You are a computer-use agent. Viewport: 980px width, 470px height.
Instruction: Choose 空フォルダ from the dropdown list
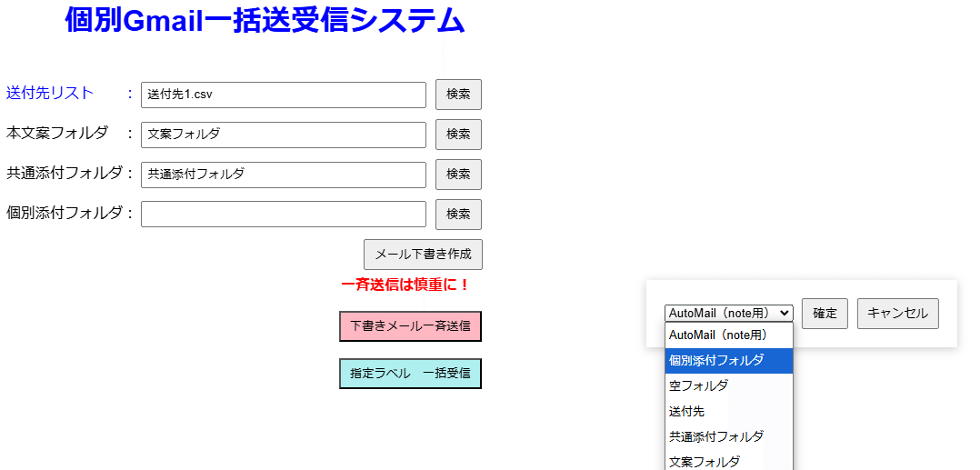pyautogui.click(x=729, y=385)
